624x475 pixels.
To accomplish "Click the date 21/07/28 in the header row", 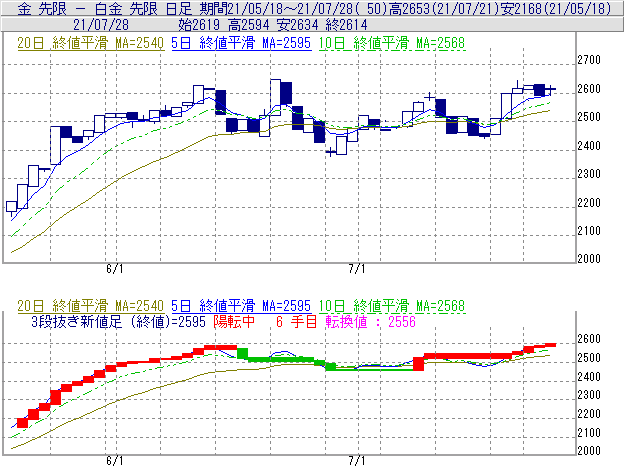I will coord(101,25).
